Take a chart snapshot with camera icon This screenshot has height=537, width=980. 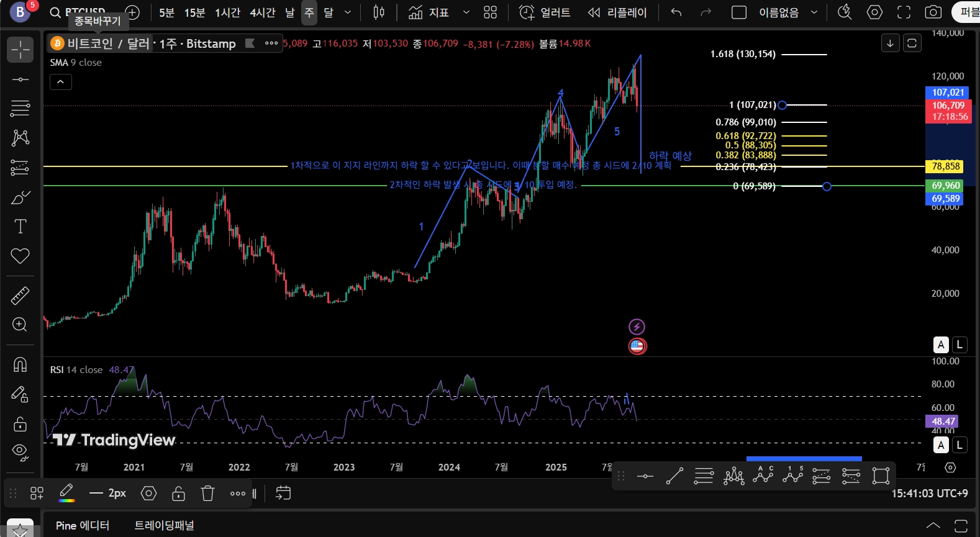pos(933,12)
